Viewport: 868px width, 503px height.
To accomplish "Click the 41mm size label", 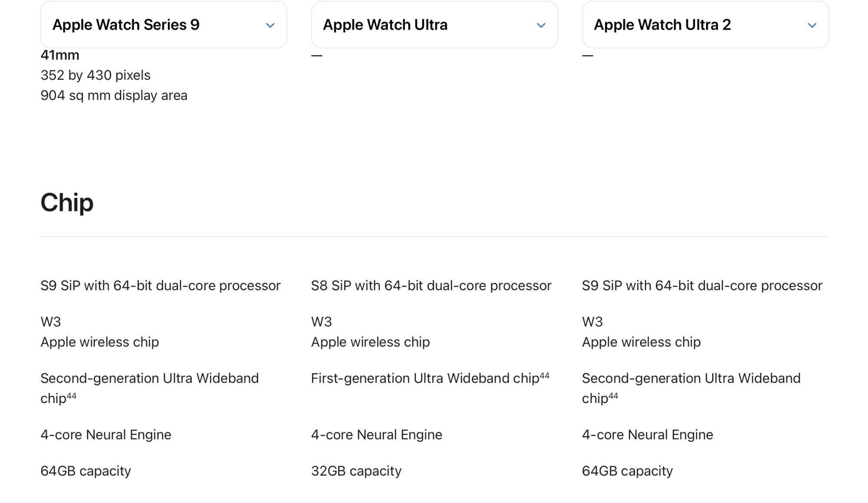I will pos(60,55).
